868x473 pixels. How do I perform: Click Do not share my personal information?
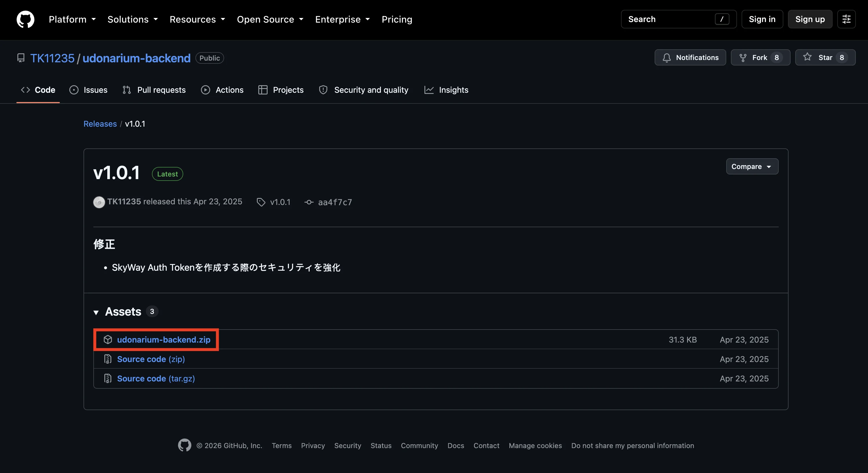tap(633, 445)
